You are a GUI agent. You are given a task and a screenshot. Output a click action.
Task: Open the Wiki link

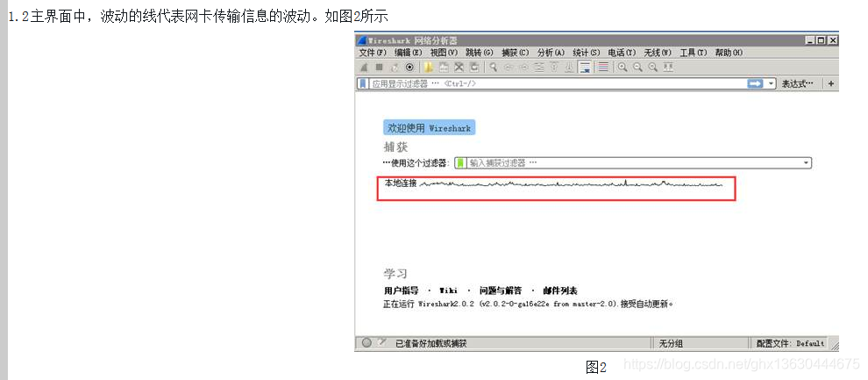tap(448, 290)
